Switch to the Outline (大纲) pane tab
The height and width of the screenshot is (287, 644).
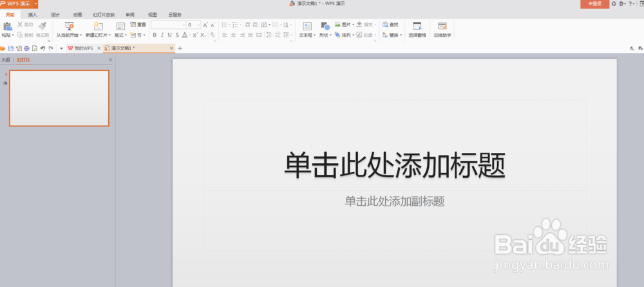point(5,60)
